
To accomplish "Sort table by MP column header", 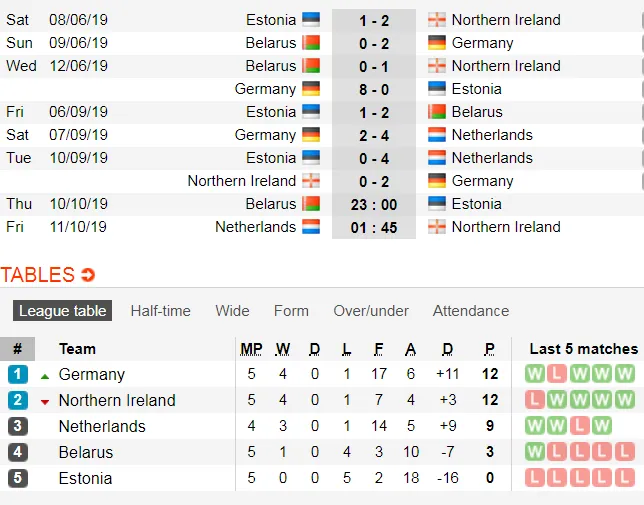I will coord(251,349).
